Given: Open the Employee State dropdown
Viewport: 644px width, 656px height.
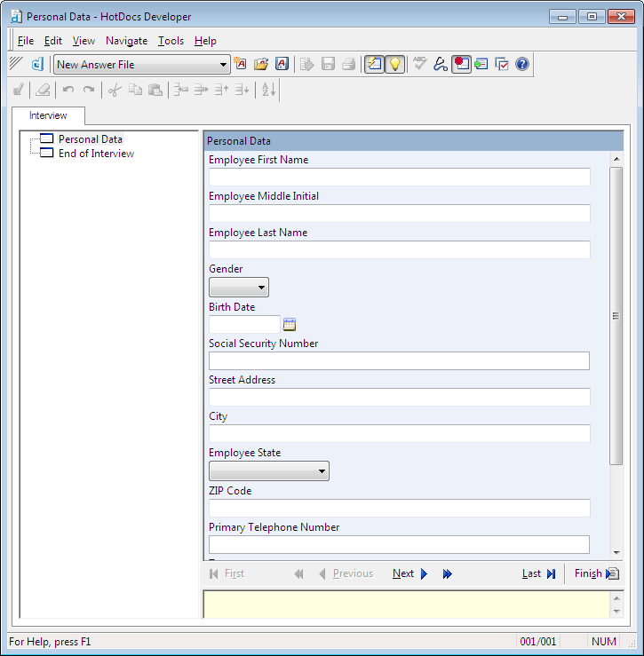Looking at the screenshot, I should point(269,470).
